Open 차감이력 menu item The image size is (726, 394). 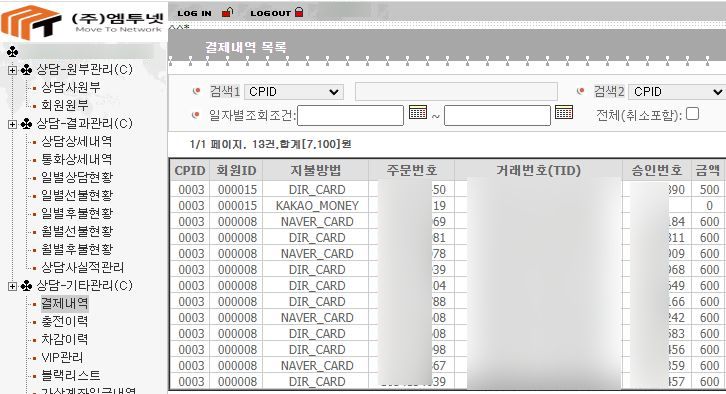coord(64,339)
